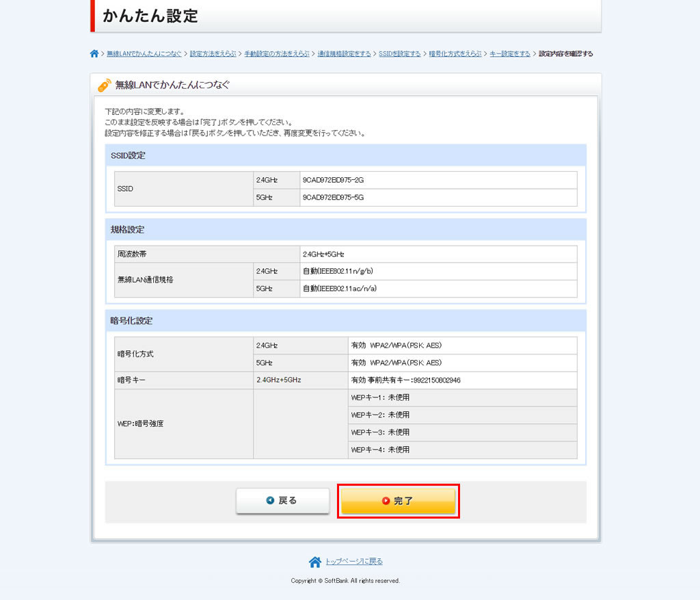700x600 pixels.
Task: Jump to 暗号化方式をえらぶ breadcrumb link
Action: (x=455, y=54)
